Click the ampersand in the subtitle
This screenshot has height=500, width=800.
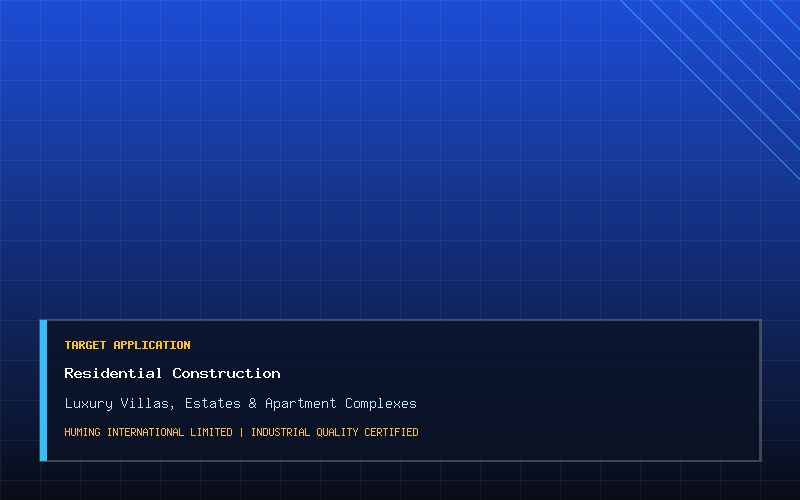[253, 404]
